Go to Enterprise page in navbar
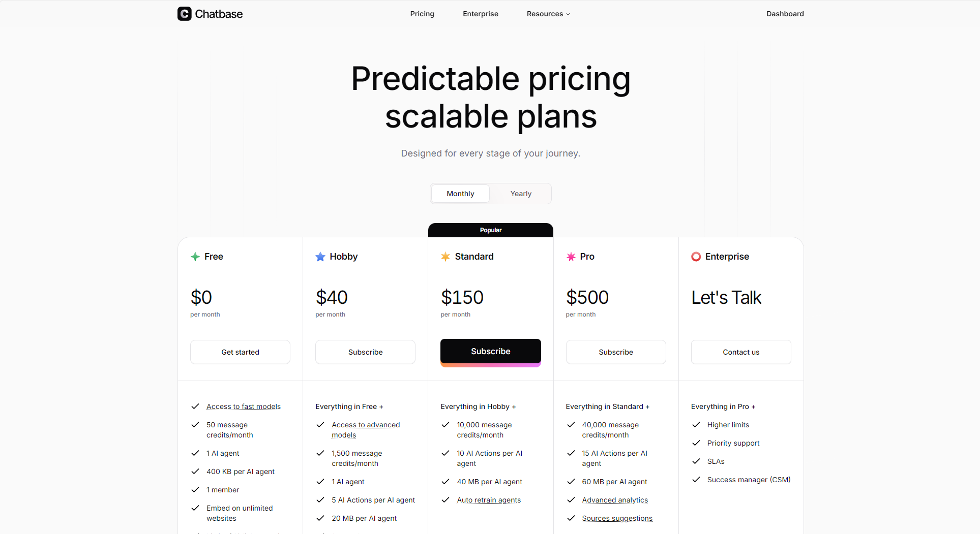Screen dimensions: 980x534 (x=480, y=14)
